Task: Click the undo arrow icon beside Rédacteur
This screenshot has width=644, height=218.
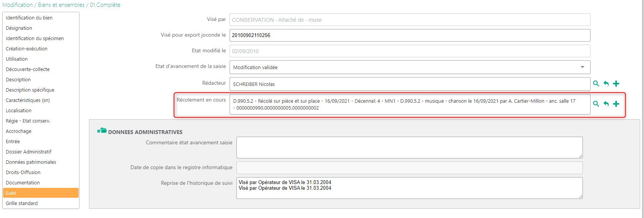Action: (606, 84)
